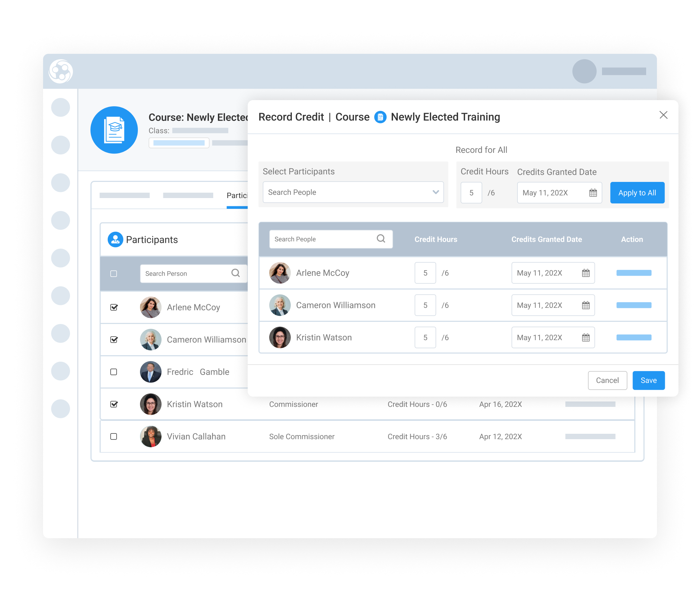Open the date picker in Arlene McCoy's row
The width and height of the screenshot is (700, 592).
585,273
